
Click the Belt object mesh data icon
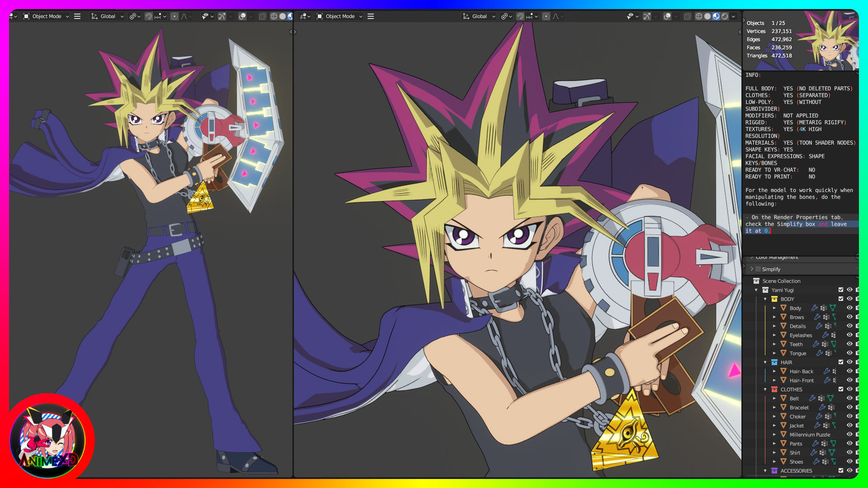click(x=830, y=398)
